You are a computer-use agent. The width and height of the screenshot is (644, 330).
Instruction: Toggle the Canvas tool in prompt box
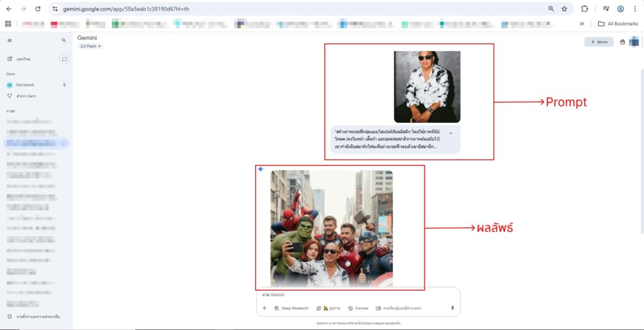[x=358, y=308]
